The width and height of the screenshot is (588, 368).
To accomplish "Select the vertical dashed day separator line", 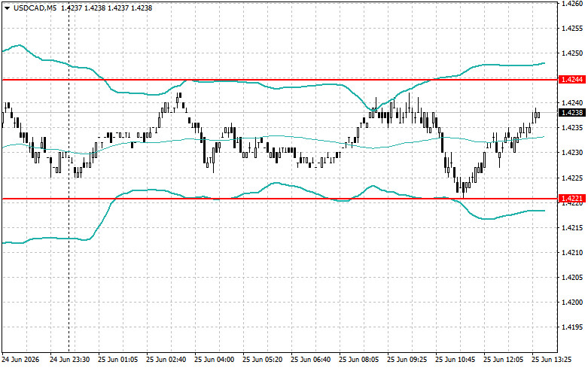I will click(x=69, y=176).
